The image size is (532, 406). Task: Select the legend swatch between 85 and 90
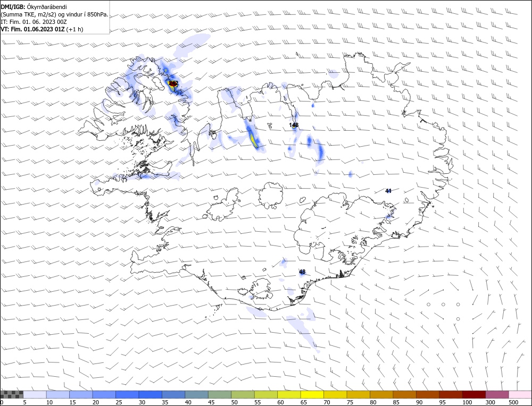pos(404,394)
